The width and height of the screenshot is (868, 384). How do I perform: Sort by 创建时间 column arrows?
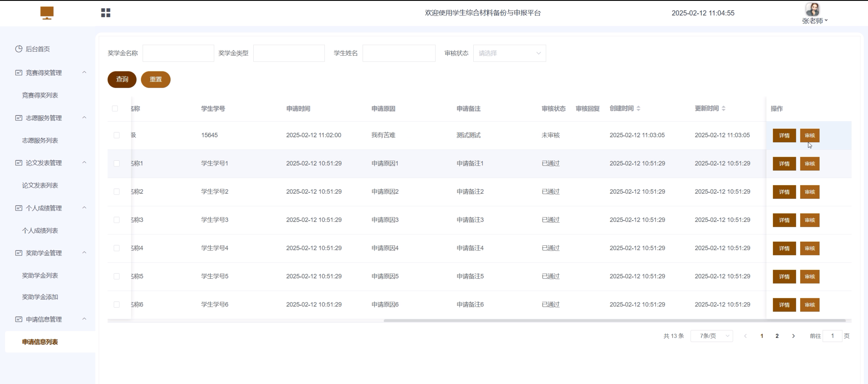tap(638, 108)
